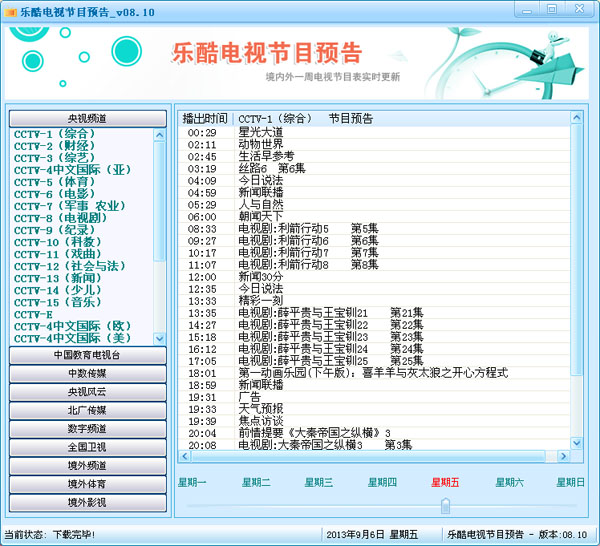
Task: Select channel CCTV-15（音乐）
Action: coord(58,302)
